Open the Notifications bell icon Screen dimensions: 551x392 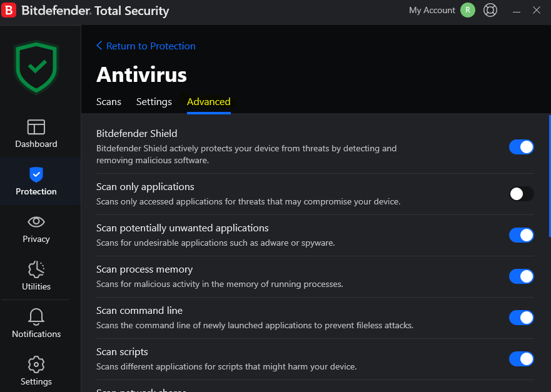(36, 316)
